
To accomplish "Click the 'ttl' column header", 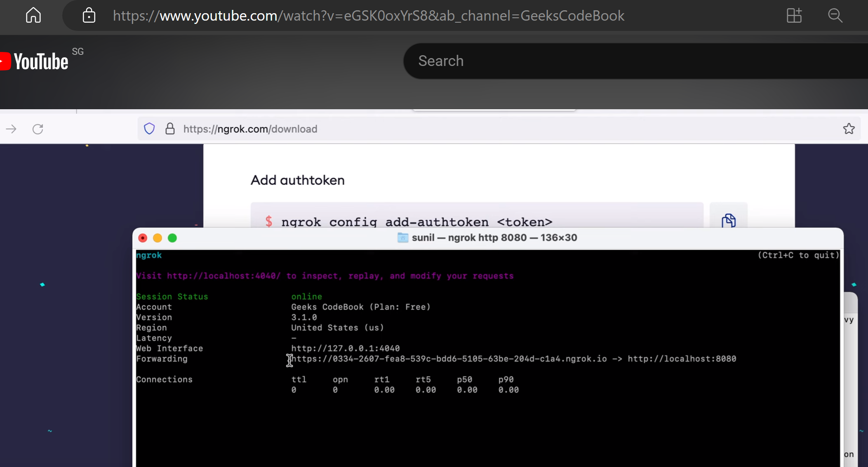I will click(299, 379).
